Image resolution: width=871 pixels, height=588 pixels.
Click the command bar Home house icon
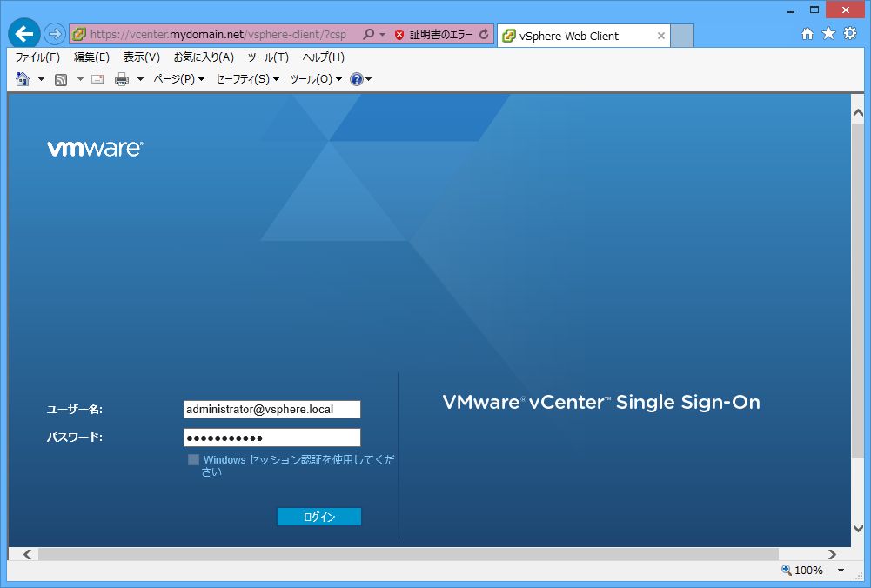(x=23, y=79)
